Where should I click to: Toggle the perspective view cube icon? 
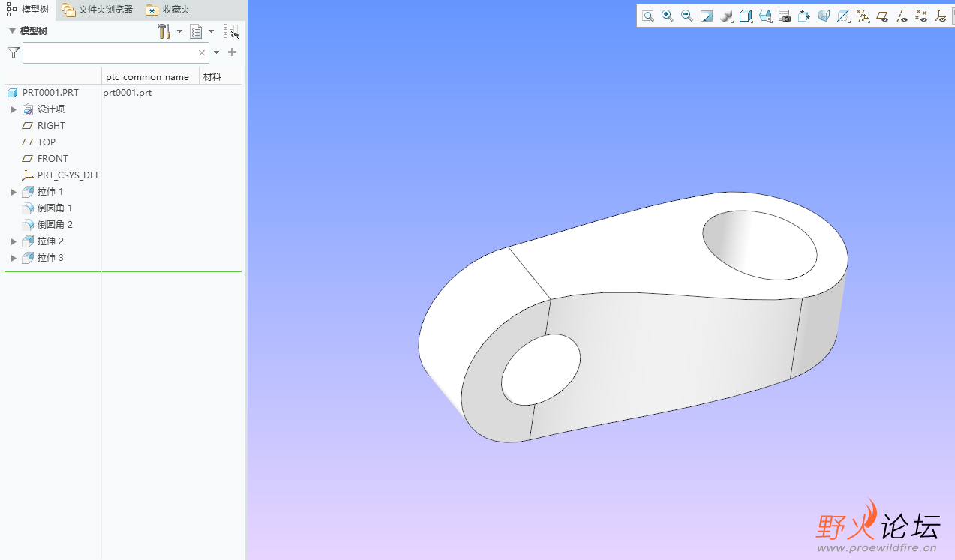click(824, 16)
